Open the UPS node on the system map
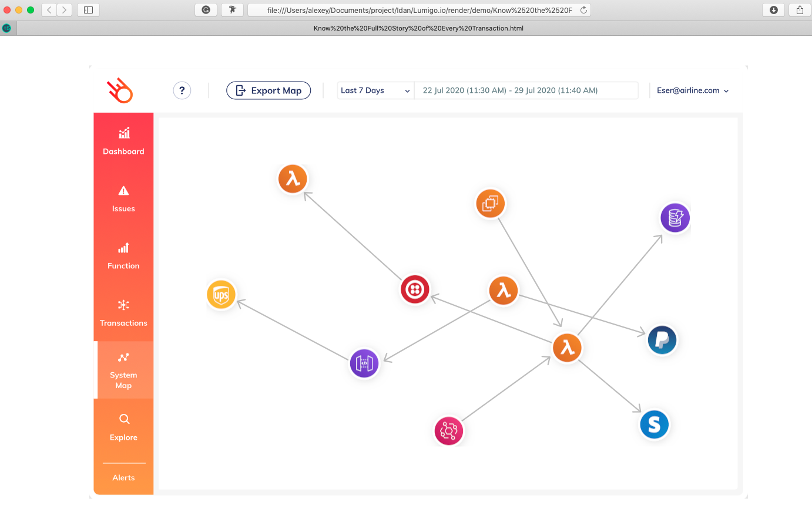Viewport: 812px width, 509px height. pos(221,295)
